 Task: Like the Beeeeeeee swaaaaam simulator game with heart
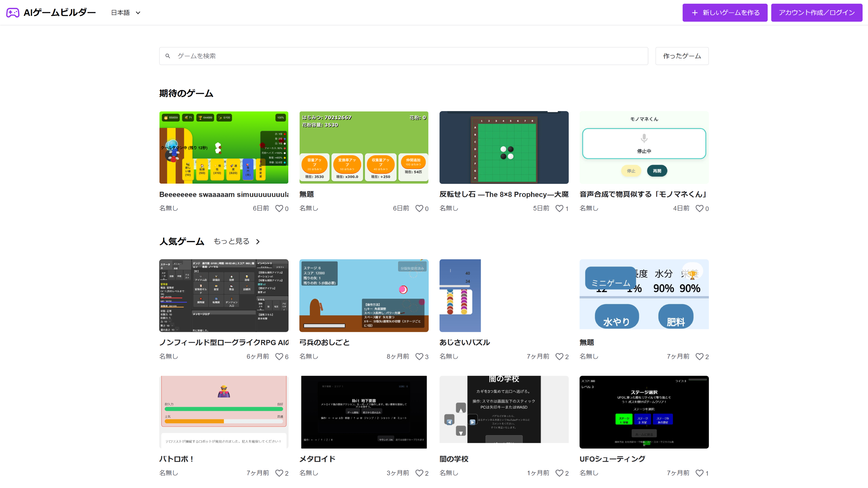(x=279, y=209)
